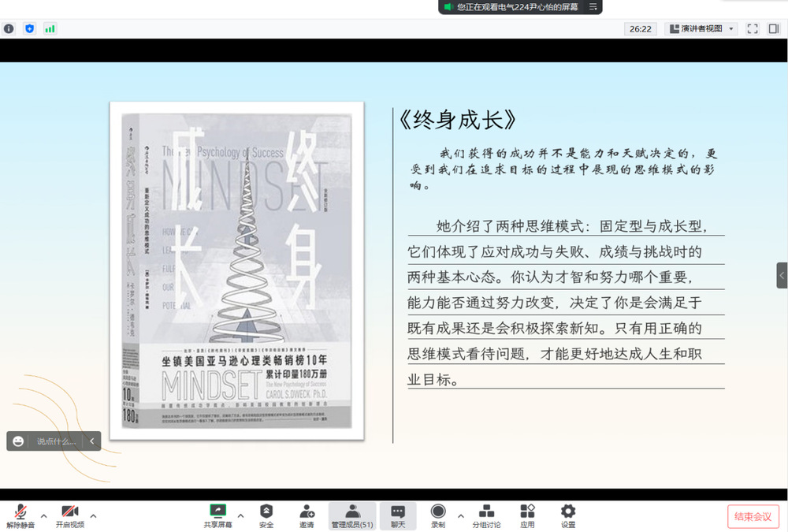
Task: Open Manage Members (管理成员) panel
Action: coord(352,516)
